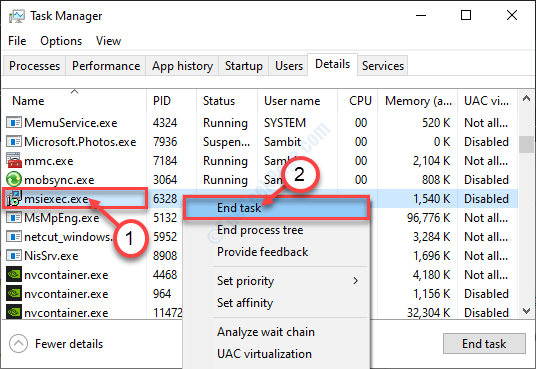Select the MsMpEng.exe process row

[x=260, y=218]
